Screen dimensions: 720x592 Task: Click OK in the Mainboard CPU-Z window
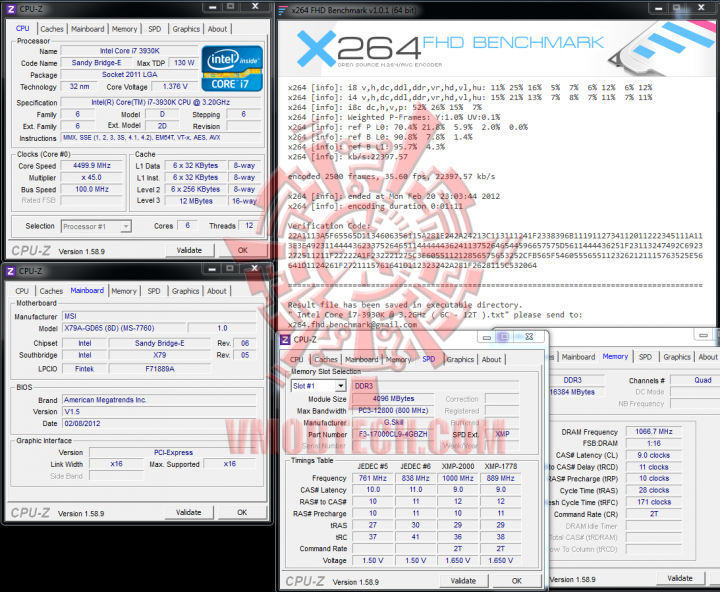tap(242, 512)
